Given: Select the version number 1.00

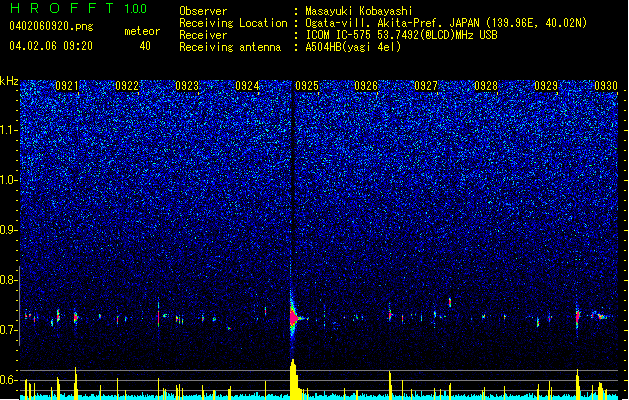Looking at the screenshot, I should [x=136, y=8].
